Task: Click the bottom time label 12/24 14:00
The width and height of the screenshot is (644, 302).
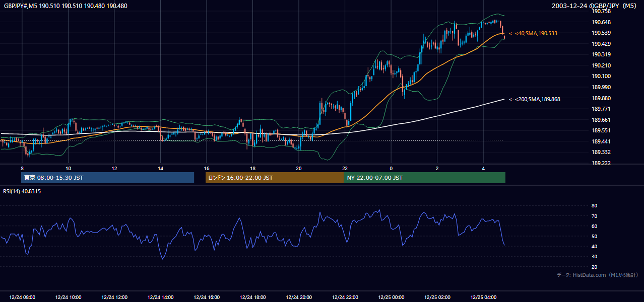Action: 161,297
